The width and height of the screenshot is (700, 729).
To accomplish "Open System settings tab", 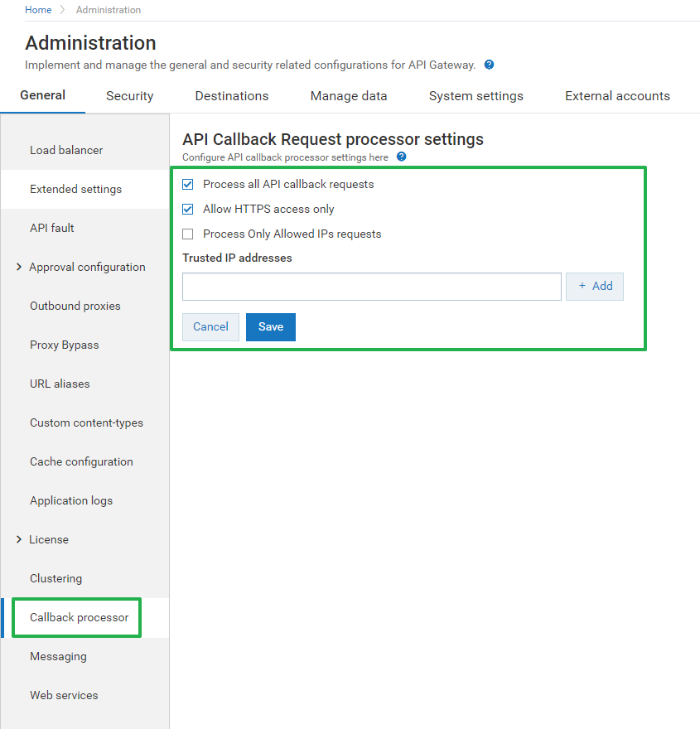I will (x=476, y=96).
